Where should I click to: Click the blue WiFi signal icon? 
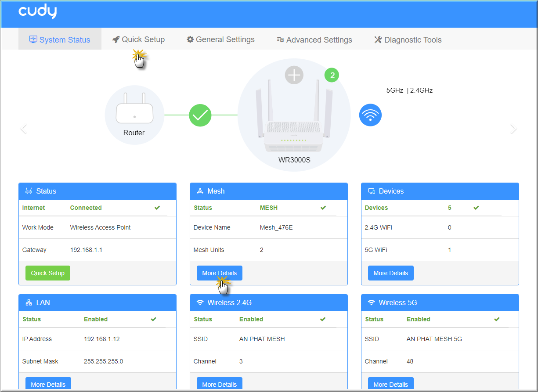(370, 115)
